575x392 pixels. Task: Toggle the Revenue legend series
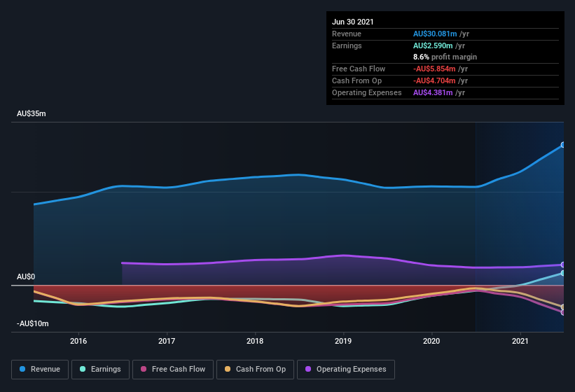pos(40,370)
